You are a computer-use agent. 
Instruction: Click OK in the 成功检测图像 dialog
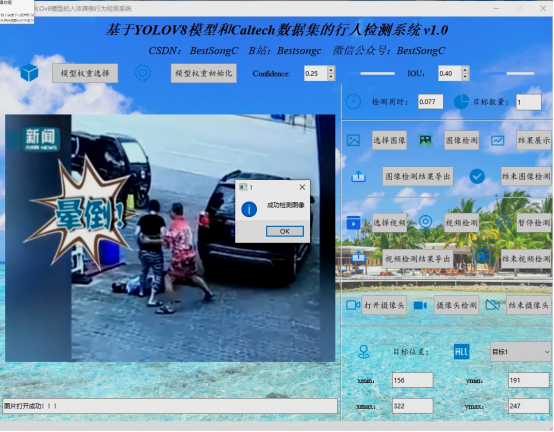pos(285,231)
